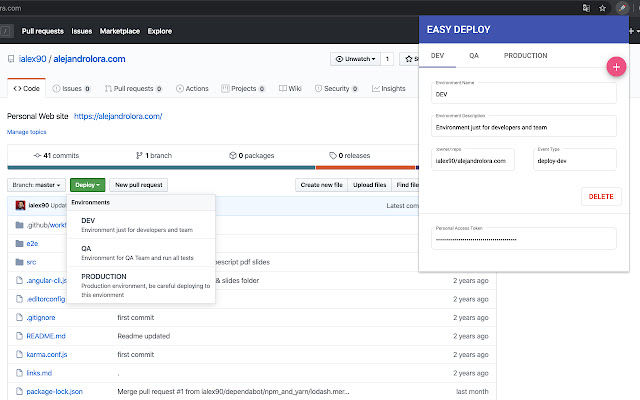Open the src folder

pos(31,262)
